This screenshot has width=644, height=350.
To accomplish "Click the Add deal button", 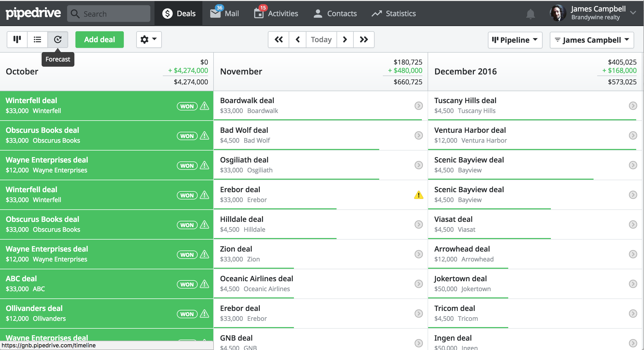I will [99, 40].
